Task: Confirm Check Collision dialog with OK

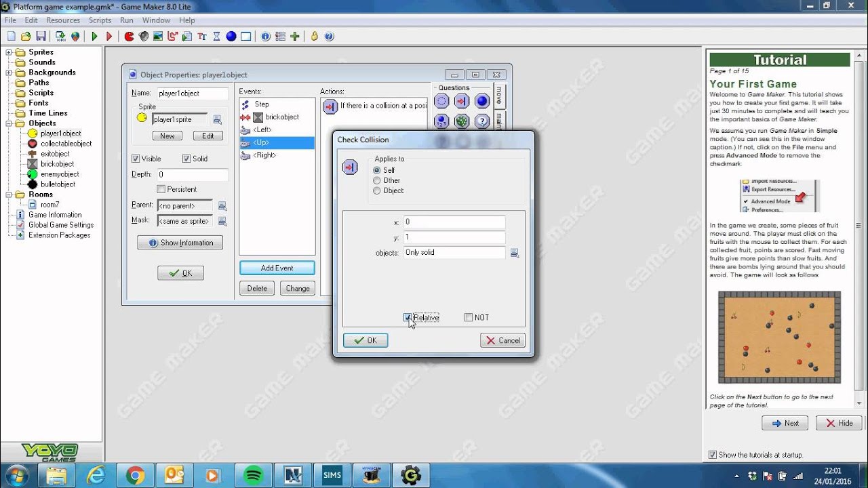Action: point(366,340)
